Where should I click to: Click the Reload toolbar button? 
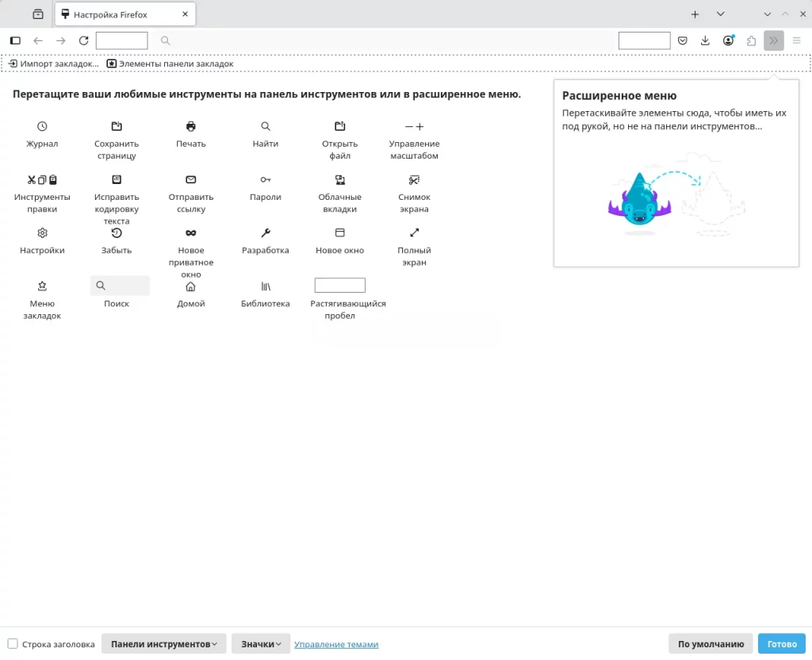[83, 40]
